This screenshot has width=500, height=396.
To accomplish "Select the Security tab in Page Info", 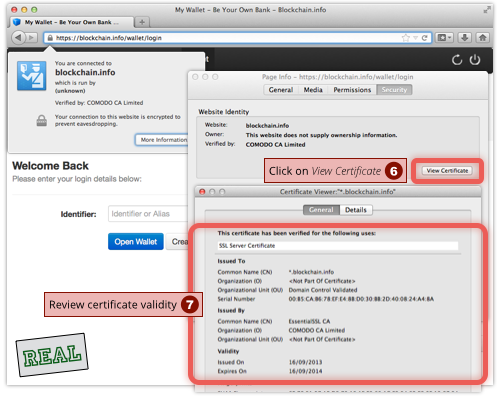I will [394, 90].
